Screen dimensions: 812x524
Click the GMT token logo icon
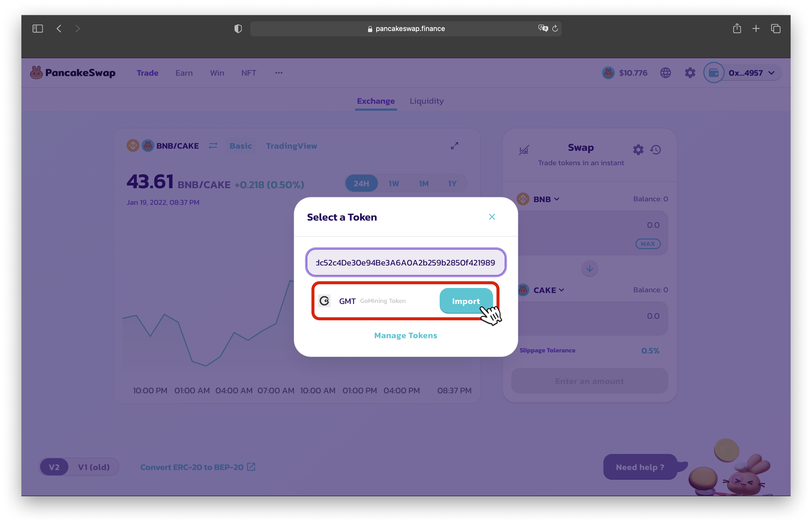click(324, 301)
